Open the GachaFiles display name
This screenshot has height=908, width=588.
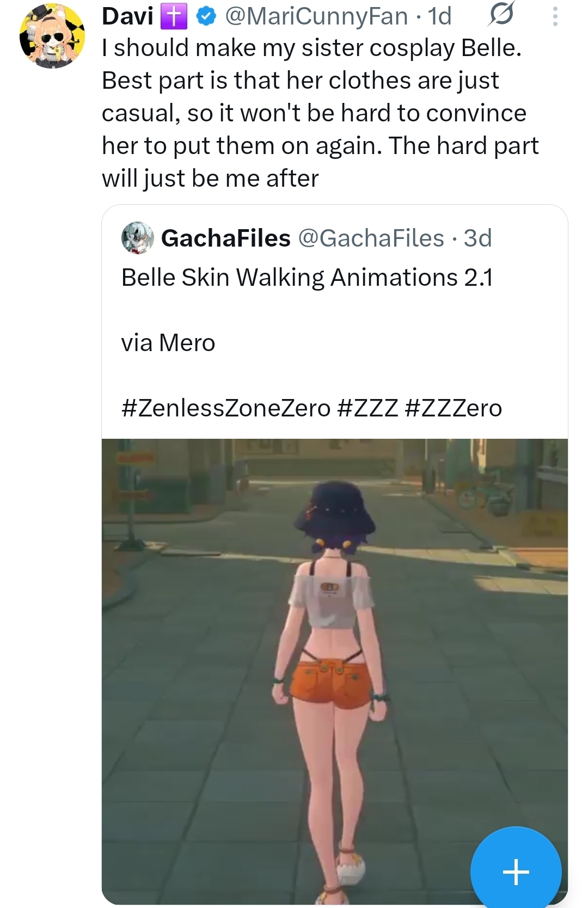coord(226,238)
